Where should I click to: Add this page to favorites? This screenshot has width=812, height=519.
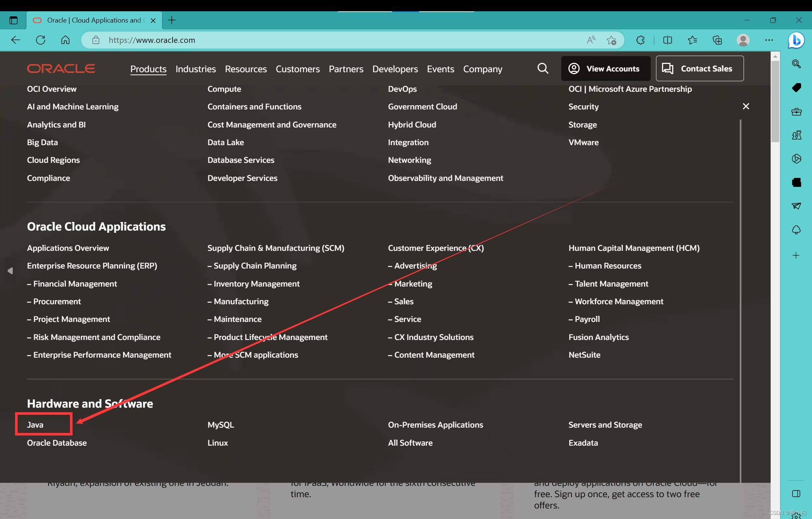611,40
